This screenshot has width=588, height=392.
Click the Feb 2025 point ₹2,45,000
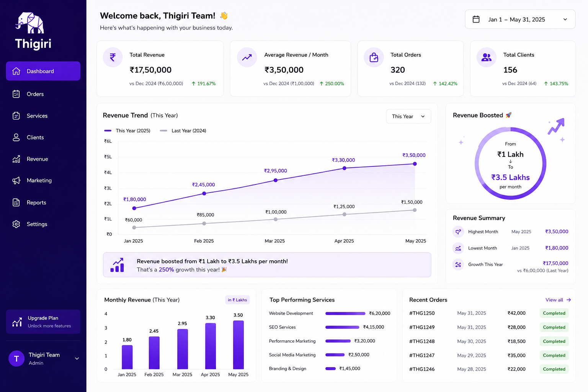204,193
